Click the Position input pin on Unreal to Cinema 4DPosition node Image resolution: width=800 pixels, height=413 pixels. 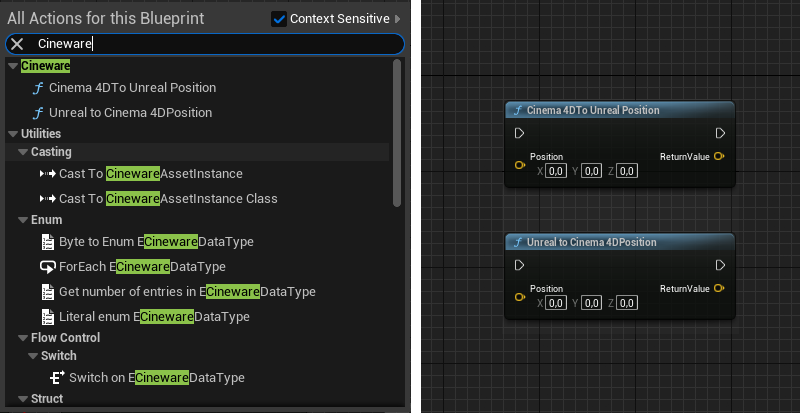pyautogui.click(x=519, y=297)
